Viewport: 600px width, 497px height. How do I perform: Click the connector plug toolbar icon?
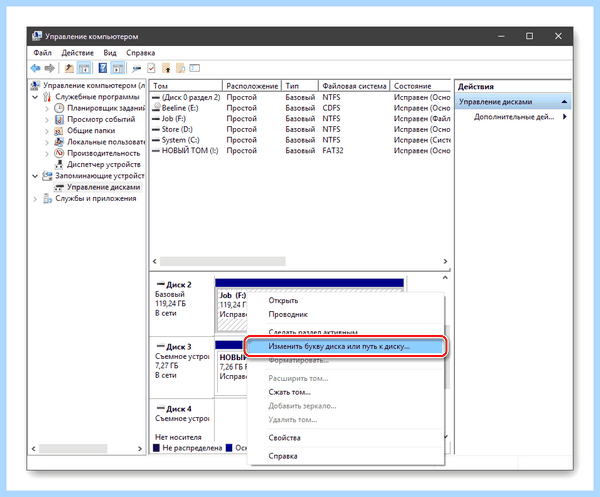pyautogui.click(x=136, y=69)
